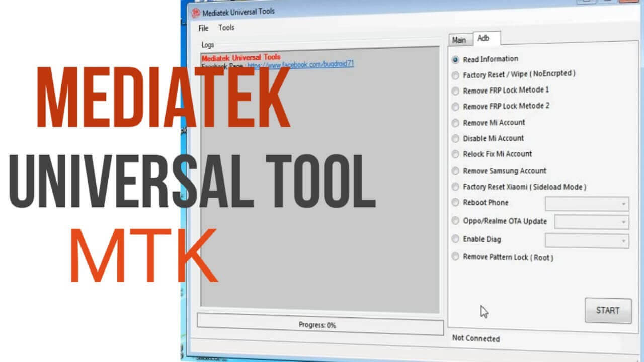The image size is (644, 362).
Task: Pick Relock Fix Mi Account
Action: point(455,154)
